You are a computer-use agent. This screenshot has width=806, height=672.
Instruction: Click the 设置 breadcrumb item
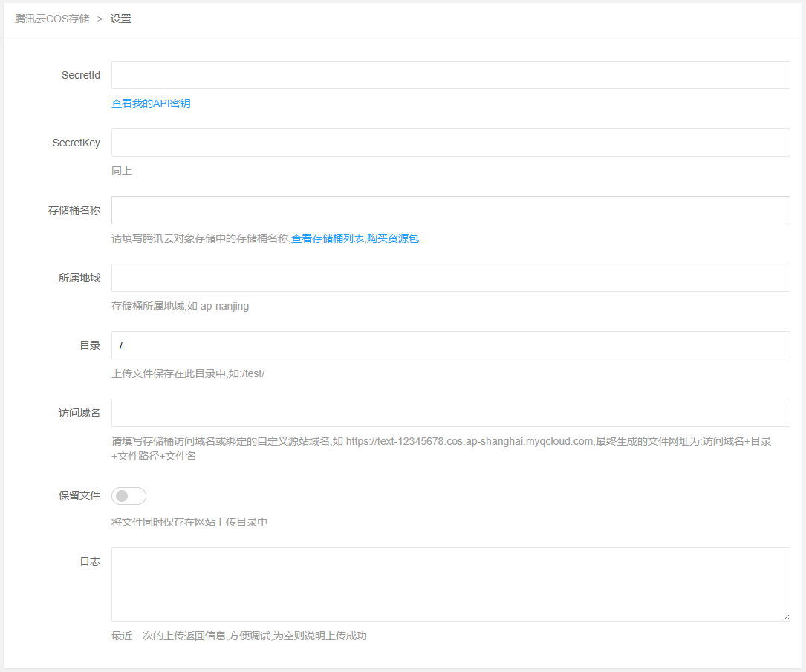coord(121,19)
